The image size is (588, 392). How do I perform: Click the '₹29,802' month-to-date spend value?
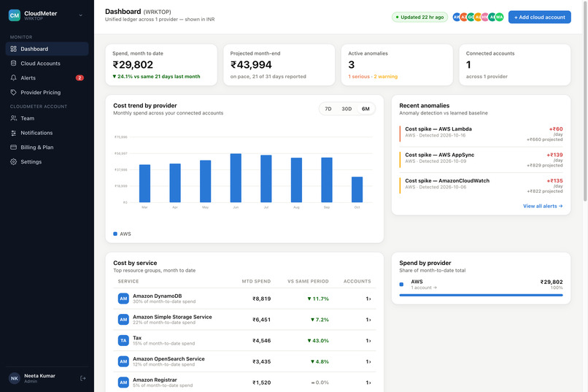click(x=133, y=65)
